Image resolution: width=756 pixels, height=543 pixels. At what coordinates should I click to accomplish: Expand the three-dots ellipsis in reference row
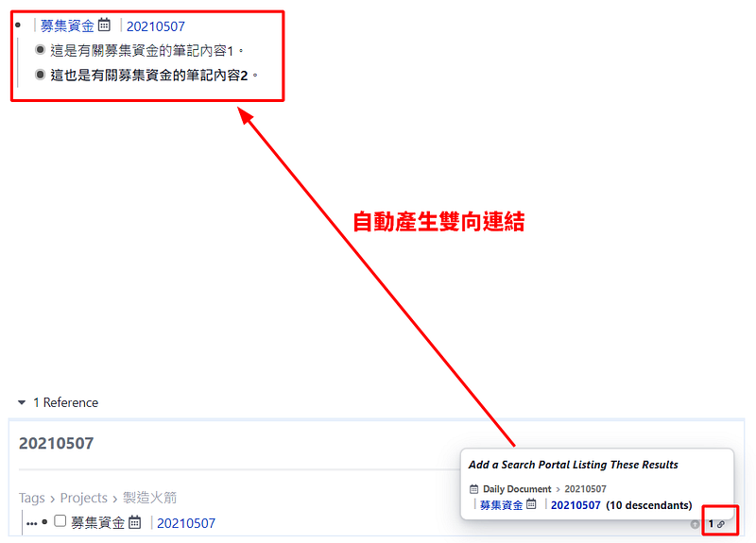click(x=32, y=524)
